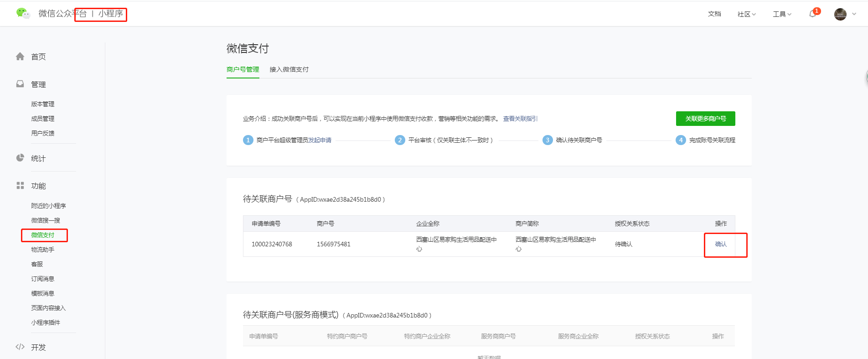
Task: Open the 工具 dropdown menu
Action: (x=782, y=14)
